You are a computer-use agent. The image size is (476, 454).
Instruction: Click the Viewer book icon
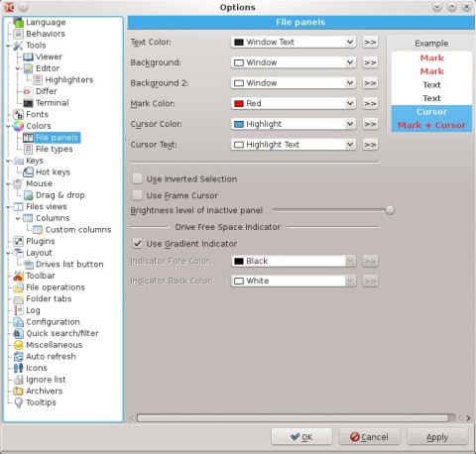tap(28, 57)
